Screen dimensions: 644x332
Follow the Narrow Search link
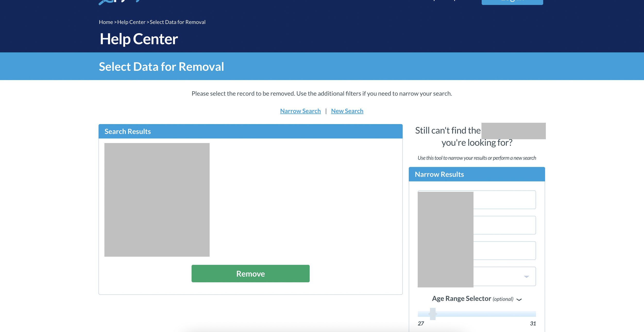click(300, 111)
